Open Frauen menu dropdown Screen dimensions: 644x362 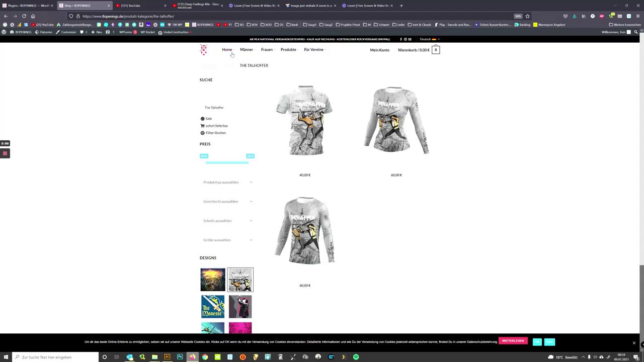pos(268,50)
